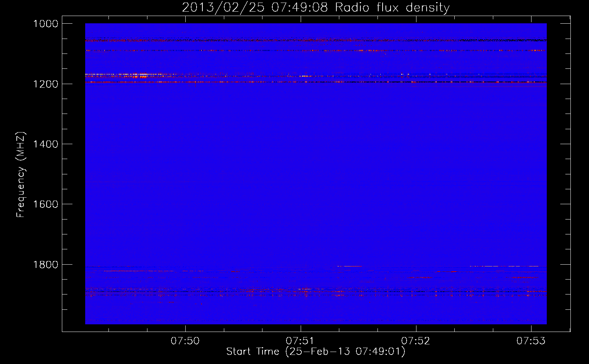Click the 07:50 time tick label
Image resolution: width=589 pixels, height=364 pixels.
(185, 341)
